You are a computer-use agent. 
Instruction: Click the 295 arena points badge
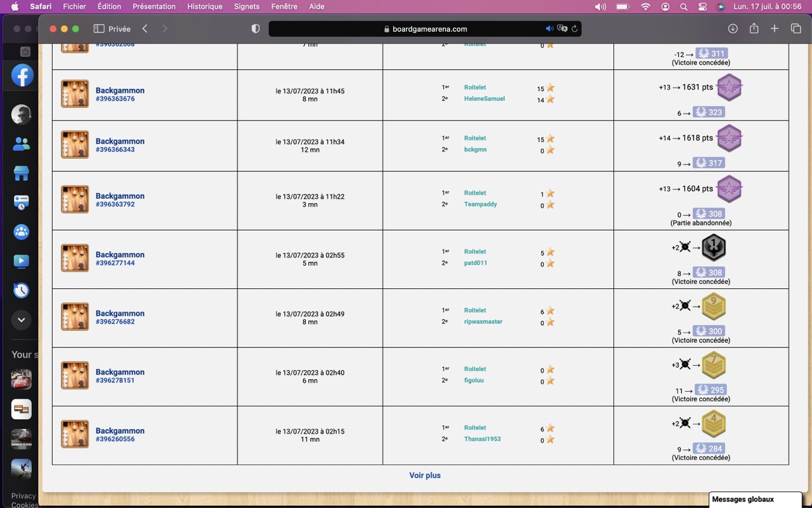coord(710,390)
